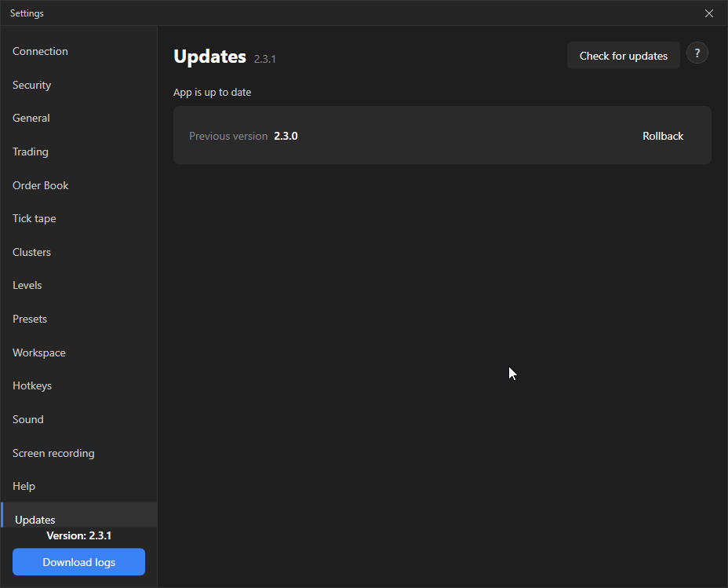This screenshot has height=588, width=728.
Task: Click the 'App is up to date' text
Action: (212, 92)
